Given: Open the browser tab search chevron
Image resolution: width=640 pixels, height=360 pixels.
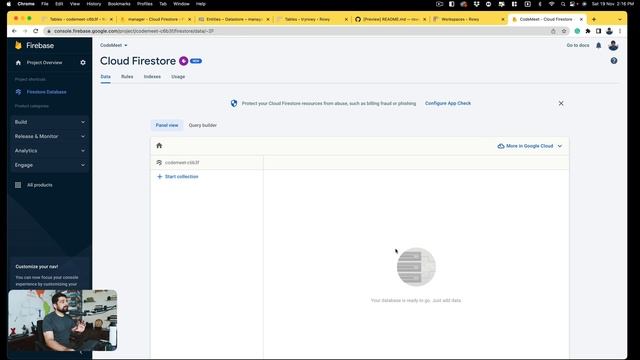Looking at the screenshot, I should 620,19.
